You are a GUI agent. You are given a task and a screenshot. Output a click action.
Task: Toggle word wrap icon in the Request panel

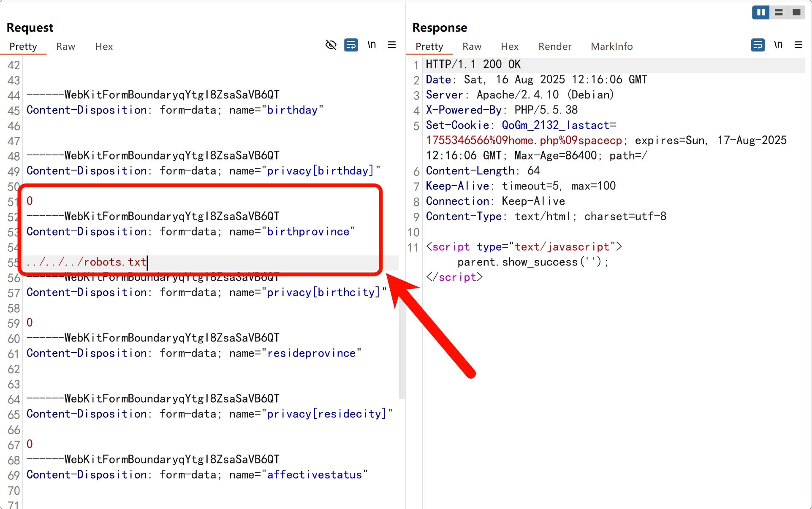click(x=351, y=45)
